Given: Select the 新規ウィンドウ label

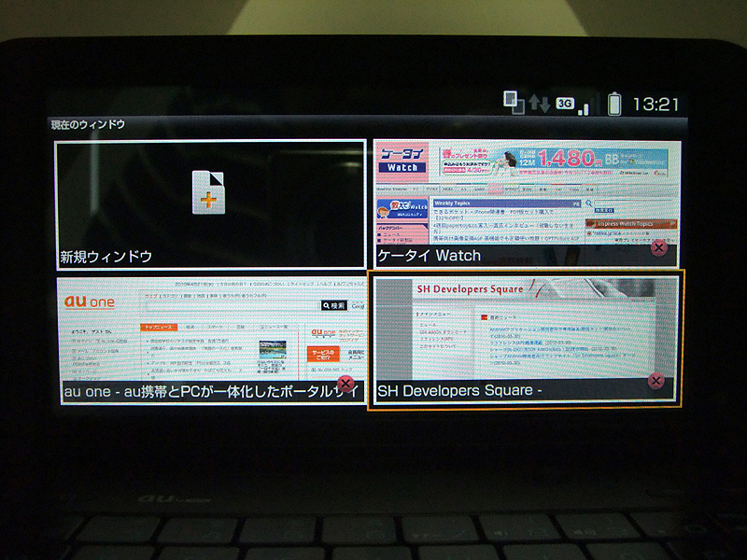Looking at the screenshot, I should click(106, 257).
